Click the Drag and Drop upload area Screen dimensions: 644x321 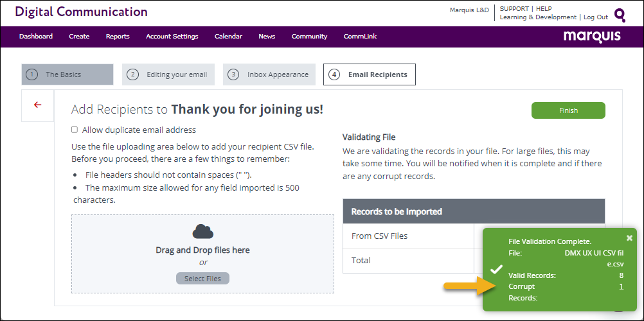coord(202,254)
